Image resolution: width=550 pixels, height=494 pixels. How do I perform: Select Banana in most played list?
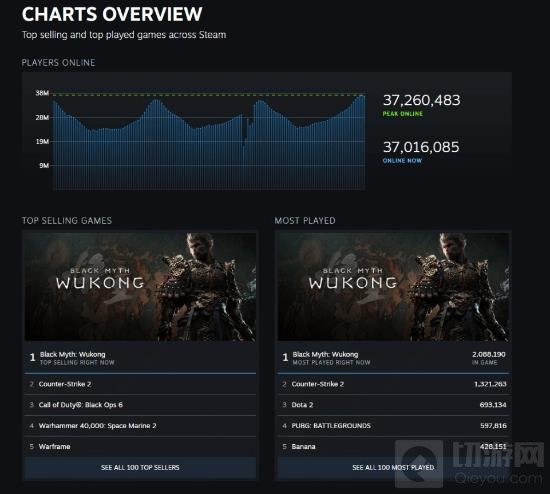coord(393,447)
